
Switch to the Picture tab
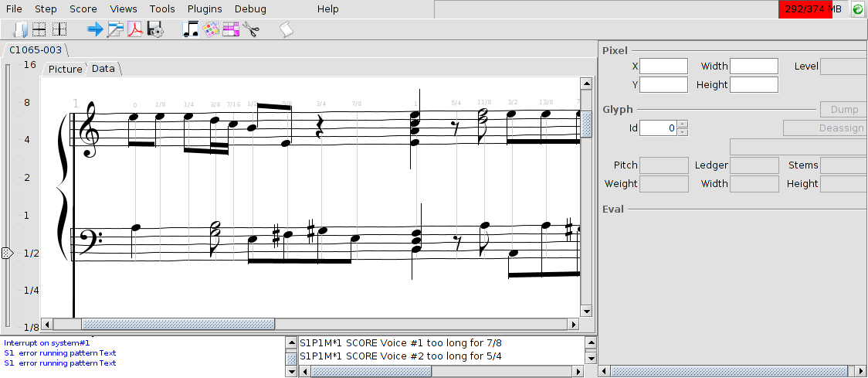[65, 69]
